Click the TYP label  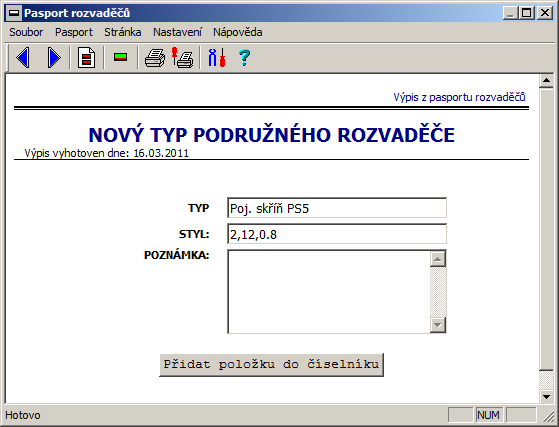click(x=199, y=208)
